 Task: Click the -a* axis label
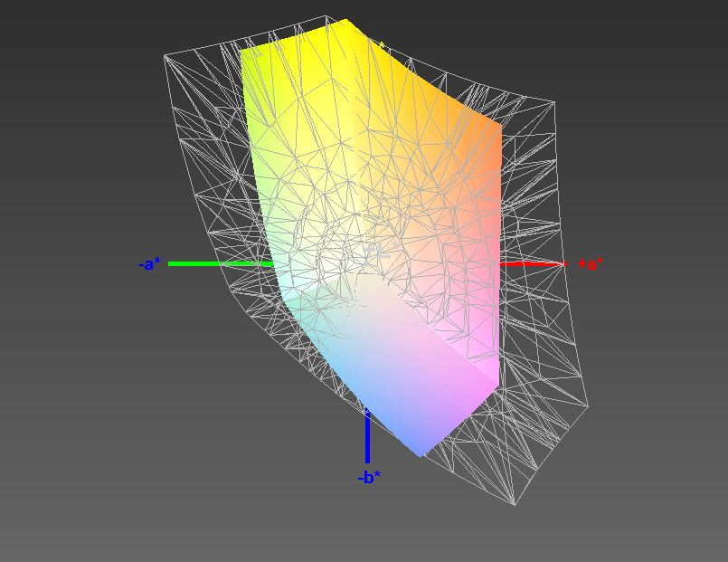(x=149, y=264)
